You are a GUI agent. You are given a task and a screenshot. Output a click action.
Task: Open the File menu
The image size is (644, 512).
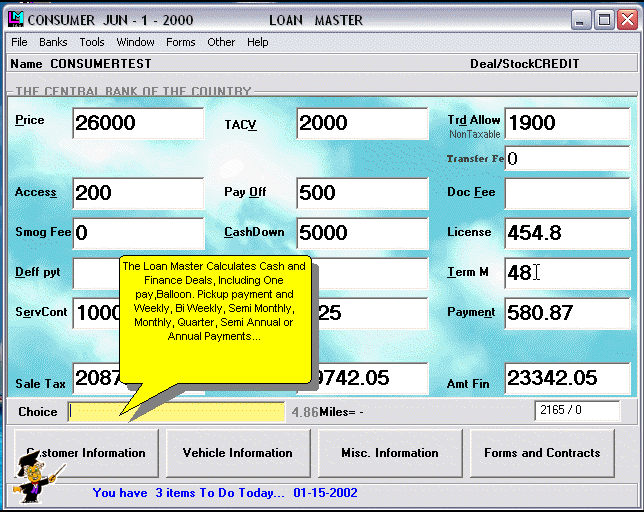[19, 42]
